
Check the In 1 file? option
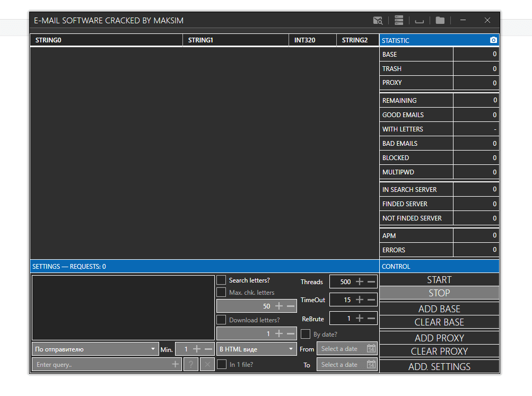[x=221, y=364]
